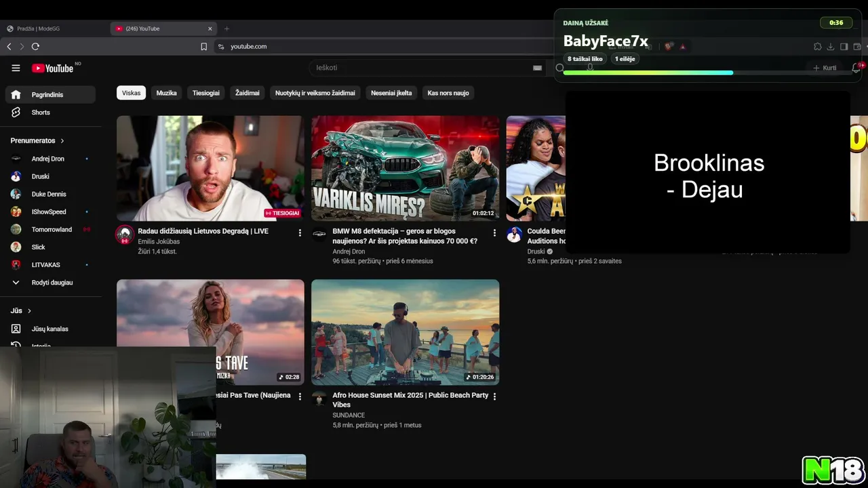
Task: Open Duke Dennis channel avatar in sidebar
Action: coord(16,194)
